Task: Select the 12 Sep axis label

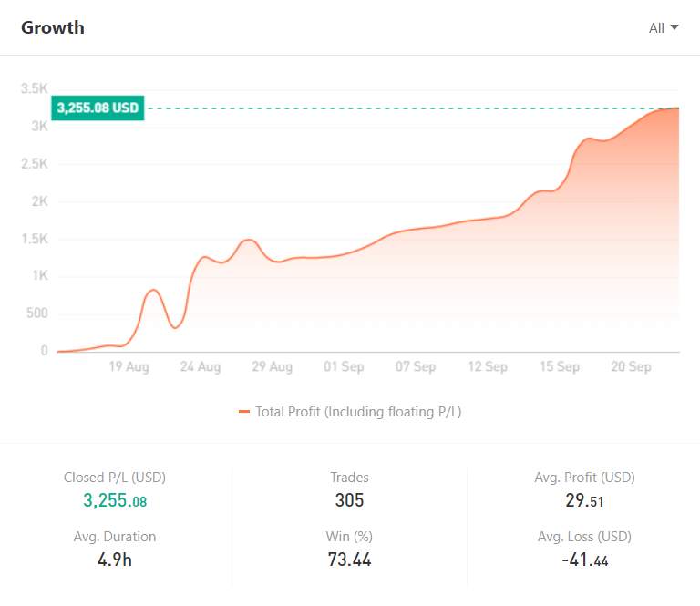Action: click(488, 367)
